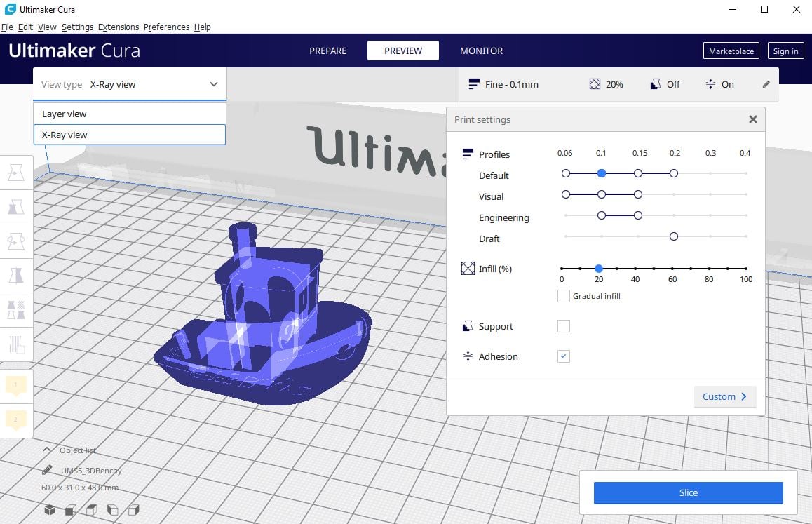The height and width of the screenshot is (524, 812).
Task: Select Draft profile at 0.2 layer height
Action: (674, 236)
